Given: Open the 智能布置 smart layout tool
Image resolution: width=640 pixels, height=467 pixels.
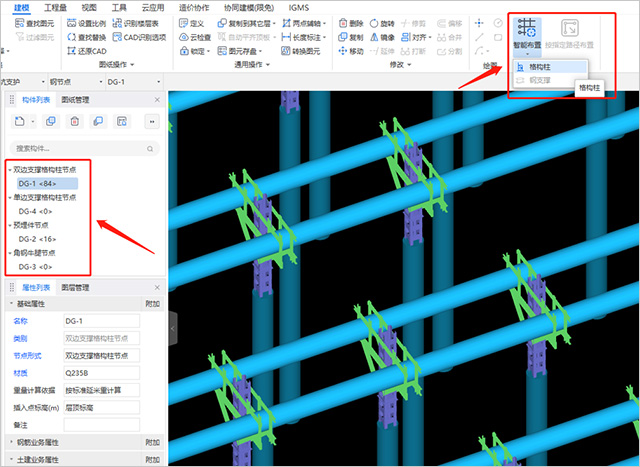Looking at the screenshot, I should tap(527, 37).
